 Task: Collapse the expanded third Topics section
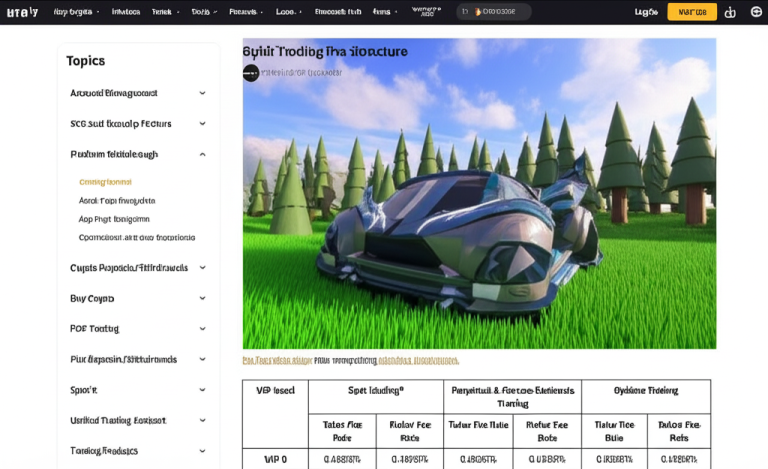point(202,155)
